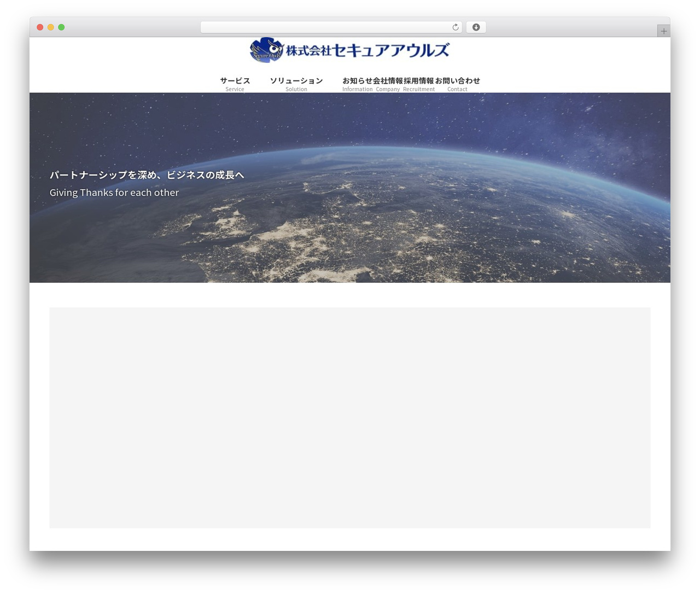Open the お知らせ Information menu

tap(357, 84)
